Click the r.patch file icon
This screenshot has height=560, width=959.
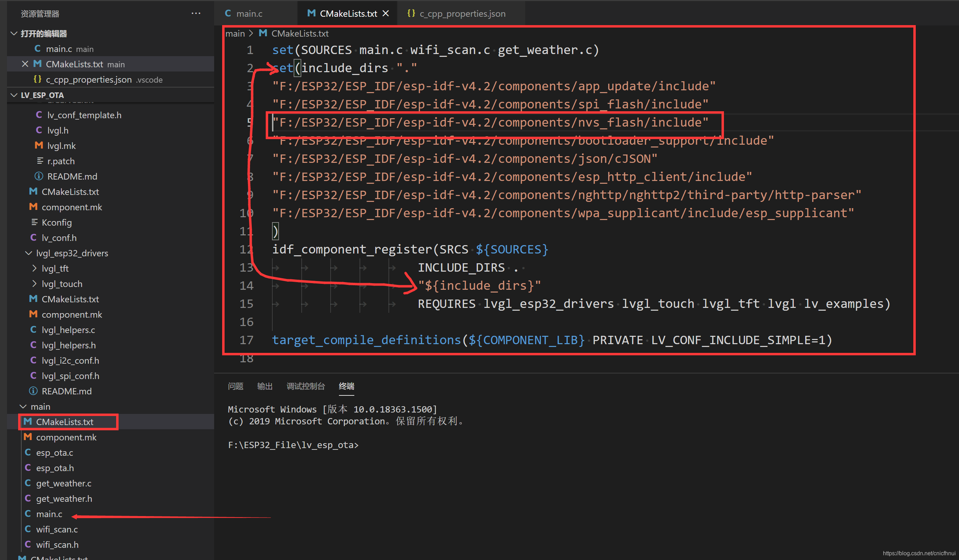[40, 160]
